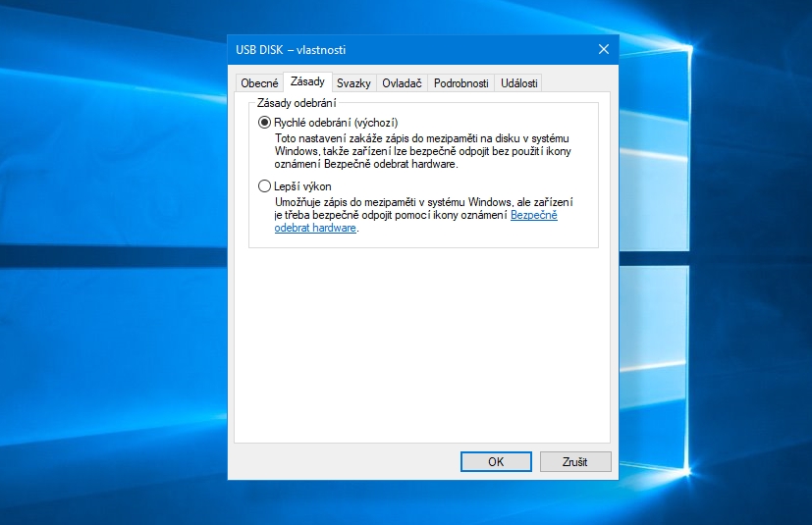Click the empty white area below the policy group
The height and width of the screenshot is (525, 812).
coord(422,343)
